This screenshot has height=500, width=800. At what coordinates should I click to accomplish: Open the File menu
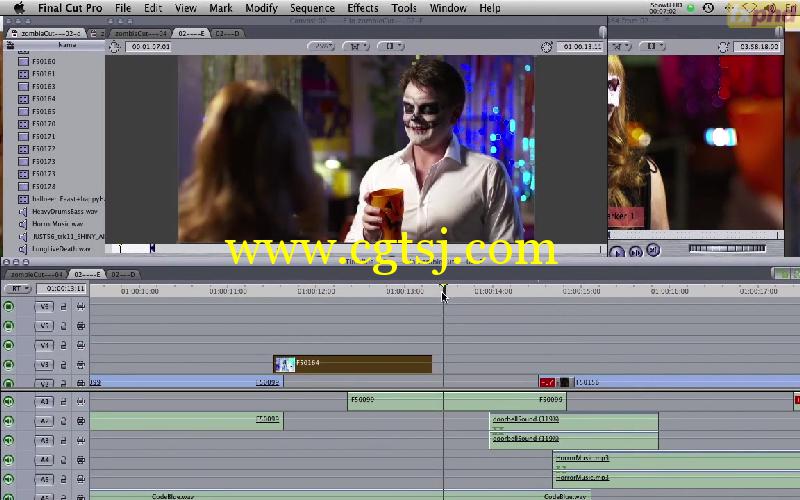tap(123, 8)
